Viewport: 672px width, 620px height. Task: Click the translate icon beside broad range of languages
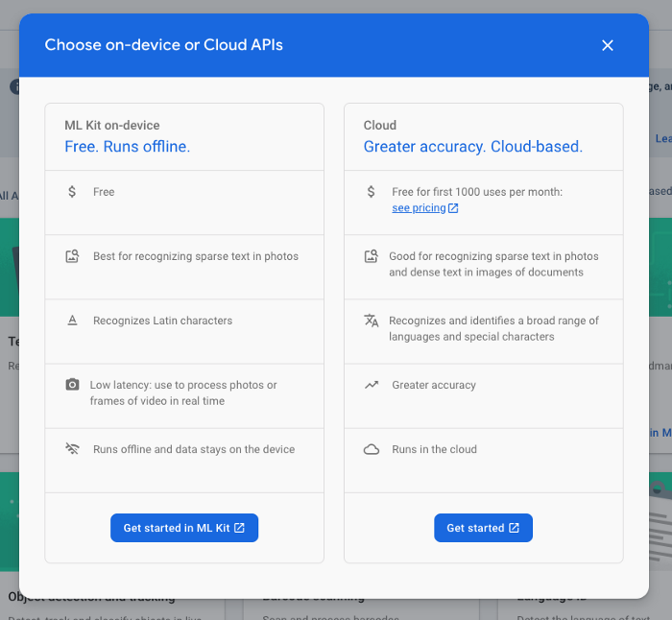[372, 321]
